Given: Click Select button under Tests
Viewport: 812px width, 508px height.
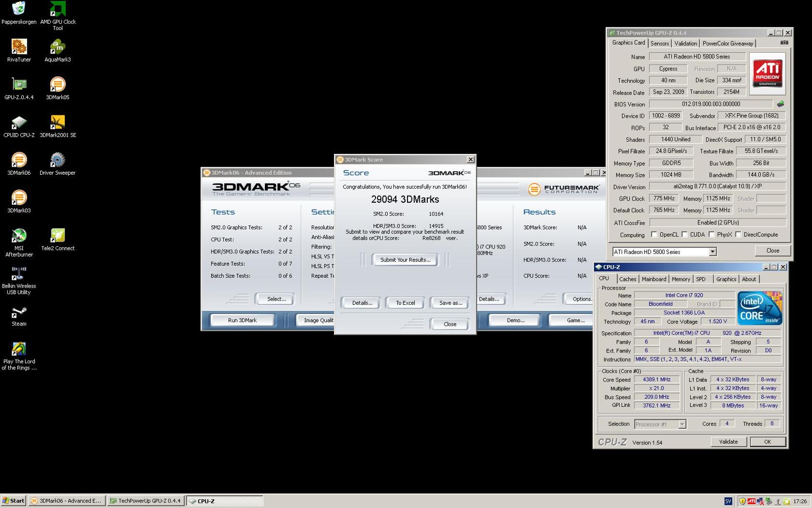Looking at the screenshot, I should coord(276,299).
